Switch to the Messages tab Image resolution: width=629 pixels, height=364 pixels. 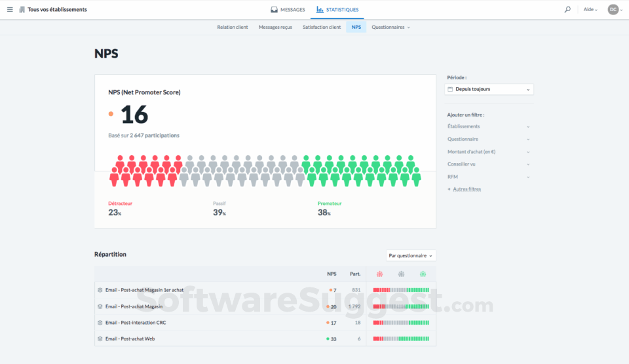pyautogui.click(x=288, y=10)
